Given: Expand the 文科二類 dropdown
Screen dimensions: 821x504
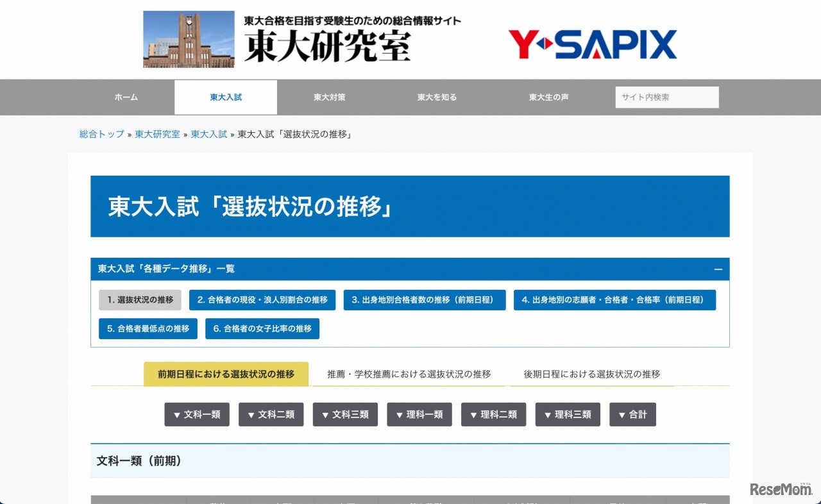Looking at the screenshot, I should point(271,414).
